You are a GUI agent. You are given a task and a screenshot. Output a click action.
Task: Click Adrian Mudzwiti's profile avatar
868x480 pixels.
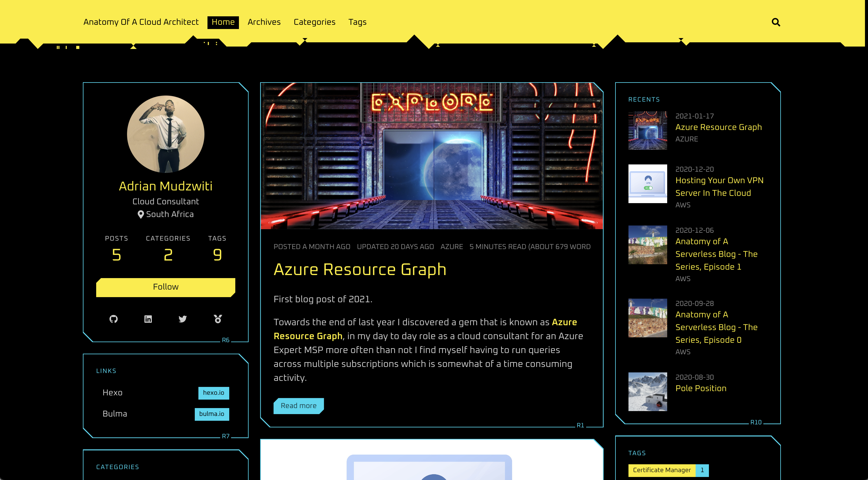coord(165,134)
